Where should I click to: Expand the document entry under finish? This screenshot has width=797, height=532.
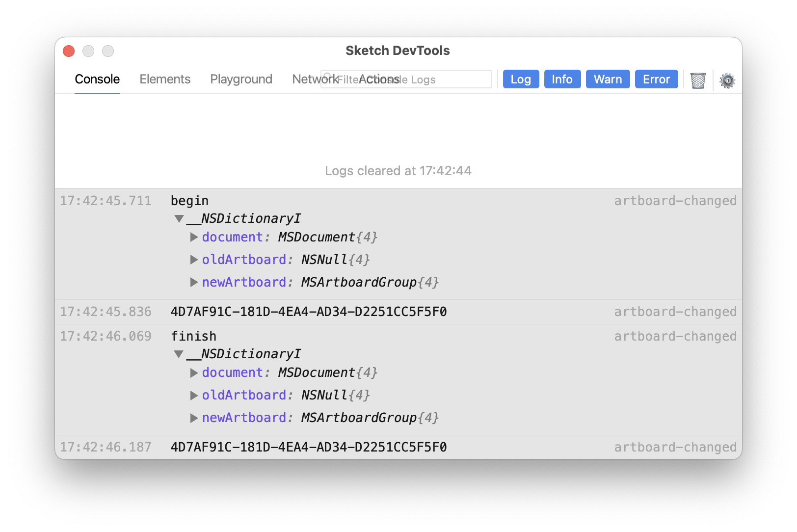click(194, 372)
